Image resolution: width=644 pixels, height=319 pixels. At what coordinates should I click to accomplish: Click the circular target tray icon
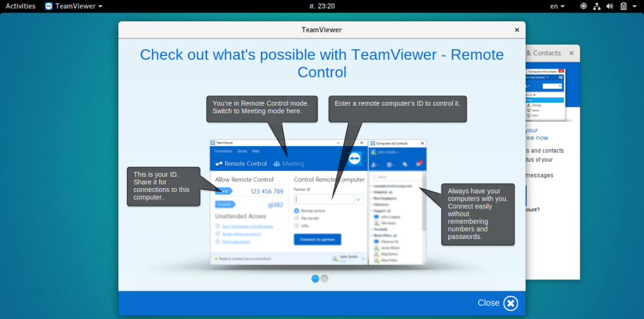tap(584, 6)
